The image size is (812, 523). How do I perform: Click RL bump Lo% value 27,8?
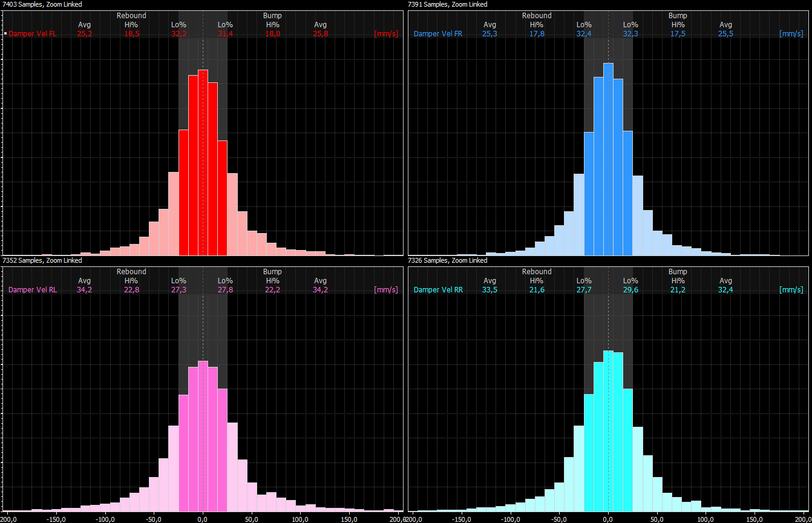(226, 290)
